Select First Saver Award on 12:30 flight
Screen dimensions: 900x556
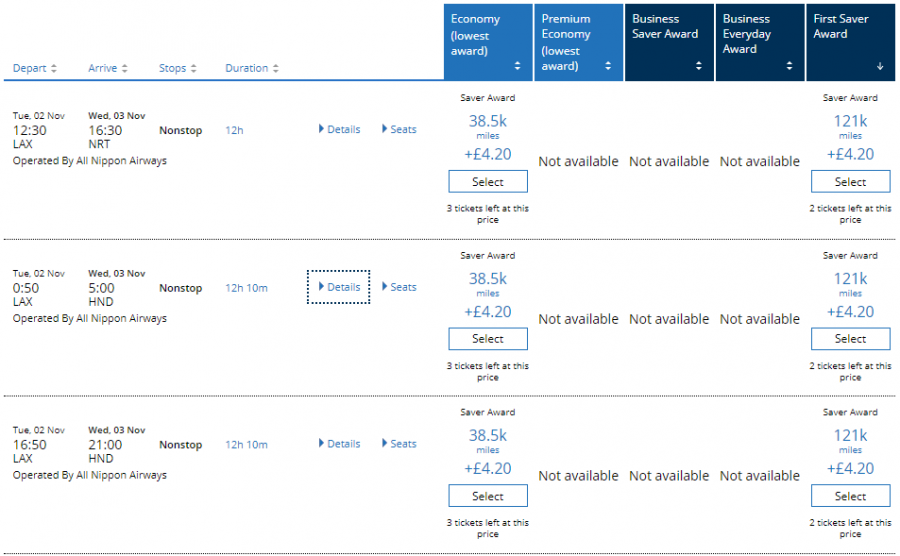[x=850, y=182]
